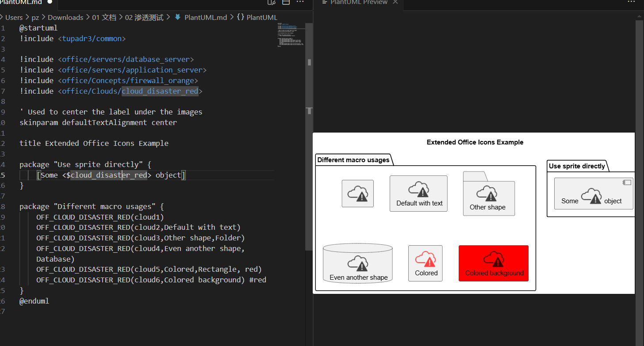
Task: Click the red cloud icon above Colored
Action: [425, 259]
